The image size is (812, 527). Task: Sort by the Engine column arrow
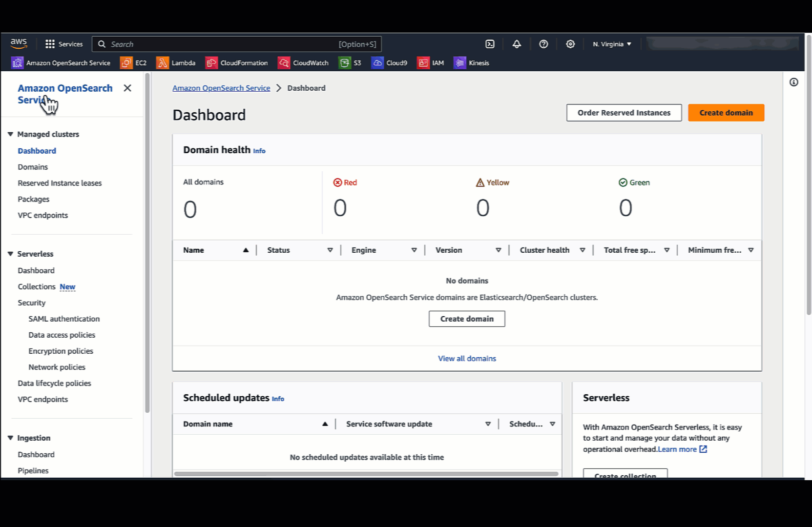click(414, 250)
